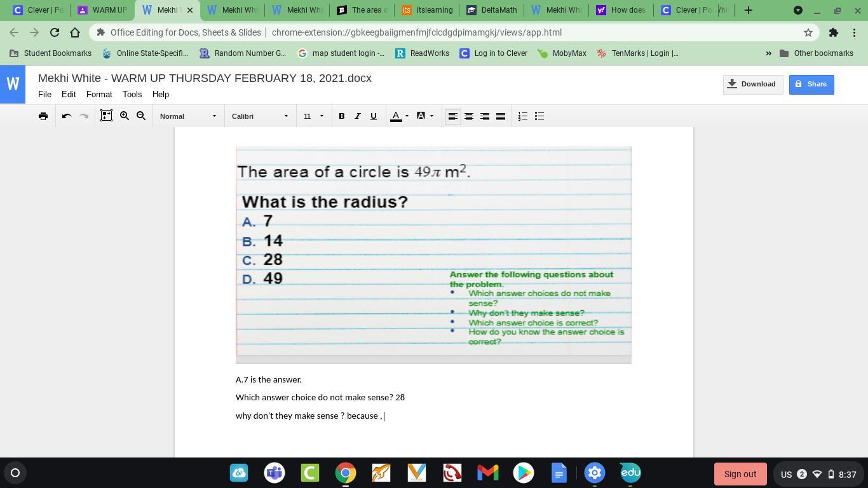Zoom out of the document
The height and width of the screenshot is (488, 868).
point(141,116)
